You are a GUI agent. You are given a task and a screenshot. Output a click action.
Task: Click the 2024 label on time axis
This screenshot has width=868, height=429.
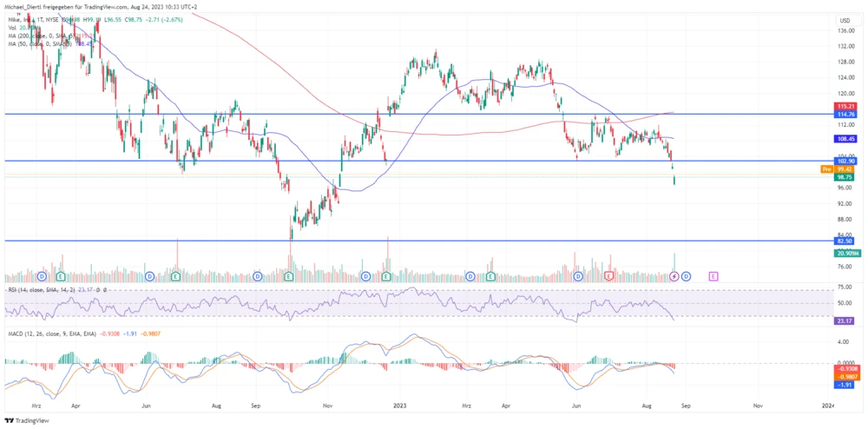[x=827, y=405]
